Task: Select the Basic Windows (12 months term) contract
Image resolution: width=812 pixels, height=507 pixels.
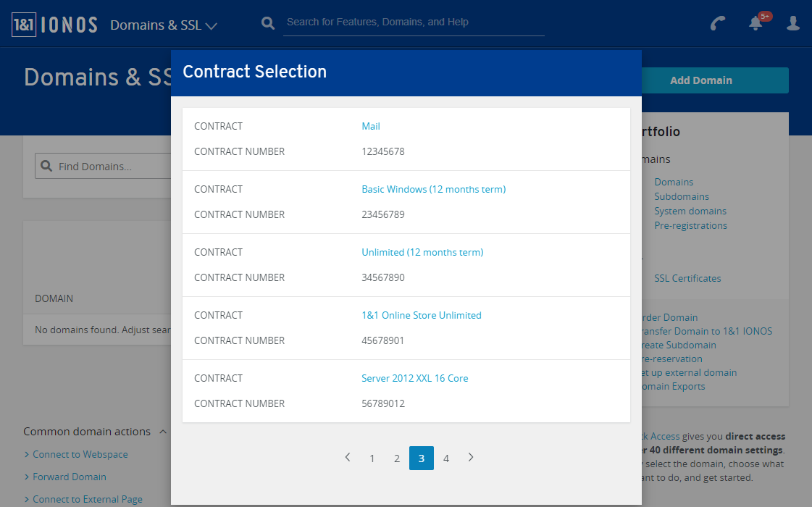Action: coord(433,189)
